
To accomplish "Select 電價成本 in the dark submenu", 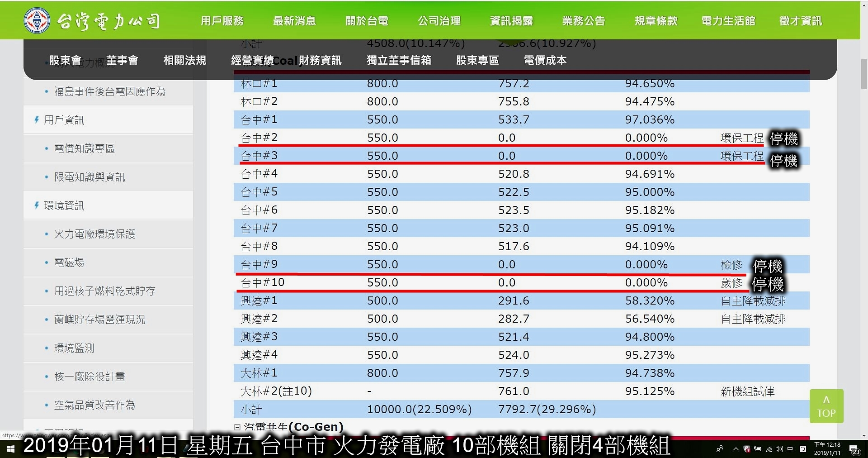I will click(545, 60).
